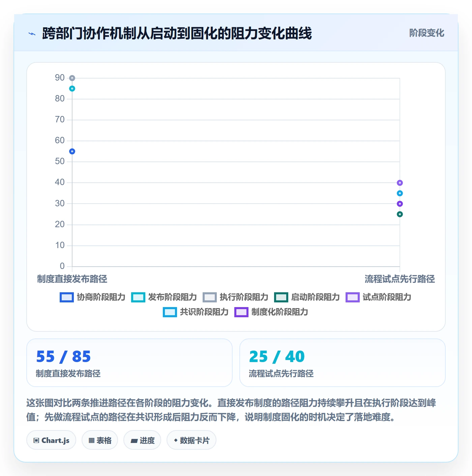Click the 启动阶段阻力 dark green legend swatch
The image size is (472, 476).
[281, 297]
